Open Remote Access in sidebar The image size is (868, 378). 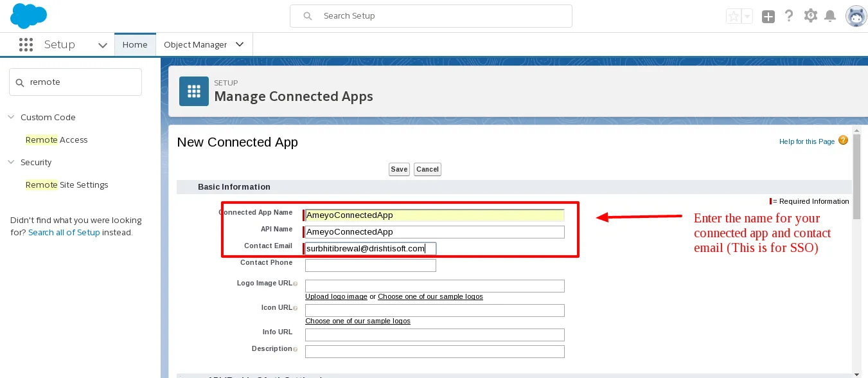coord(57,139)
